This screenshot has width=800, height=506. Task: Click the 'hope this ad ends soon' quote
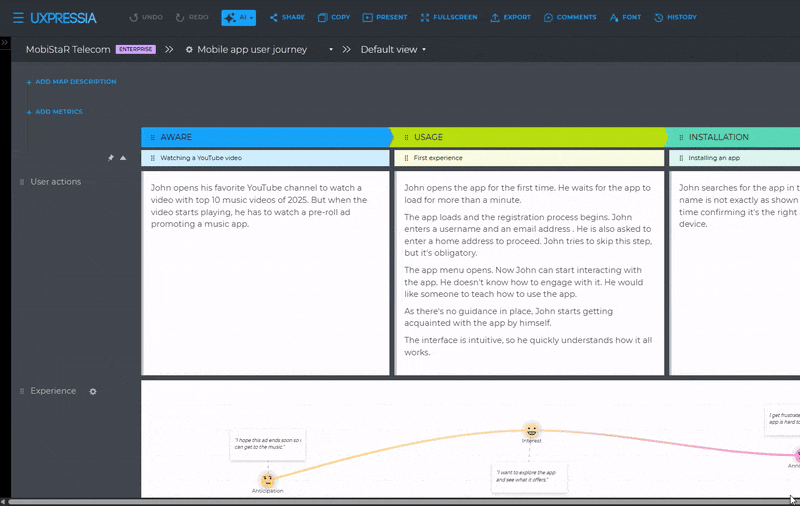click(268, 444)
